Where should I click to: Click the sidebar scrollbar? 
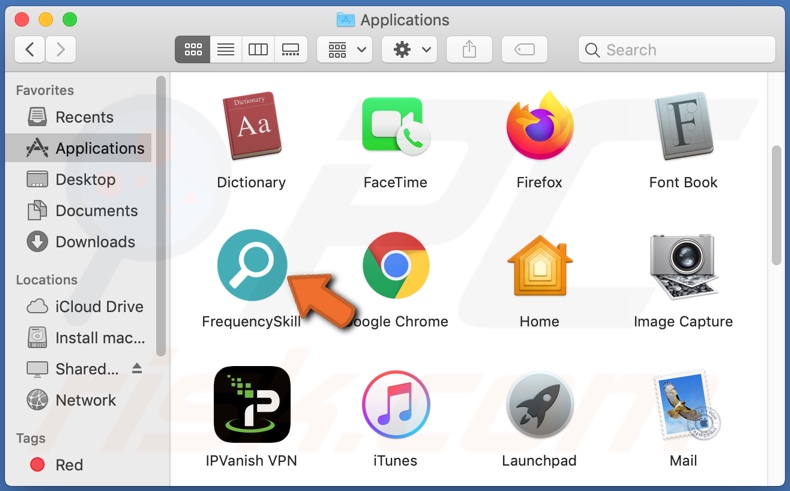[x=161, y=217]
